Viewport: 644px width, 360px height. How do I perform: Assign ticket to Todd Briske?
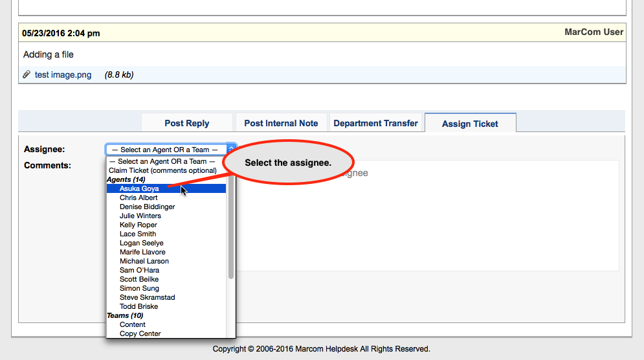pos(166,306)
